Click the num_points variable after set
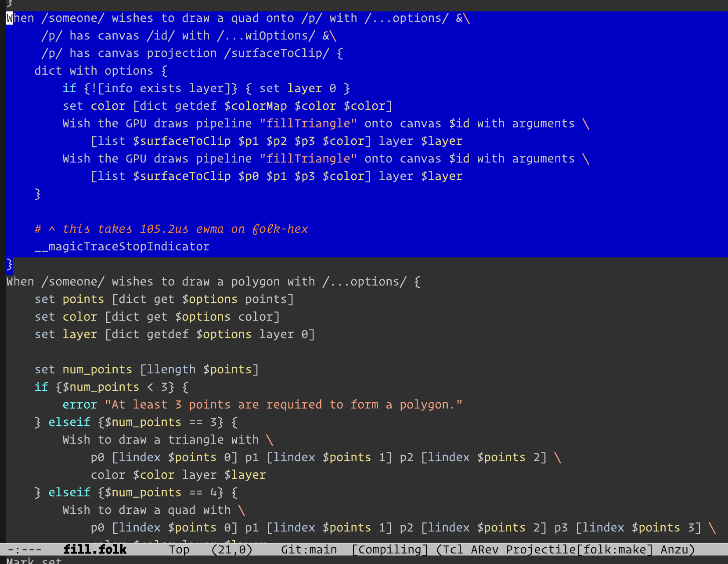 (97, 369)
